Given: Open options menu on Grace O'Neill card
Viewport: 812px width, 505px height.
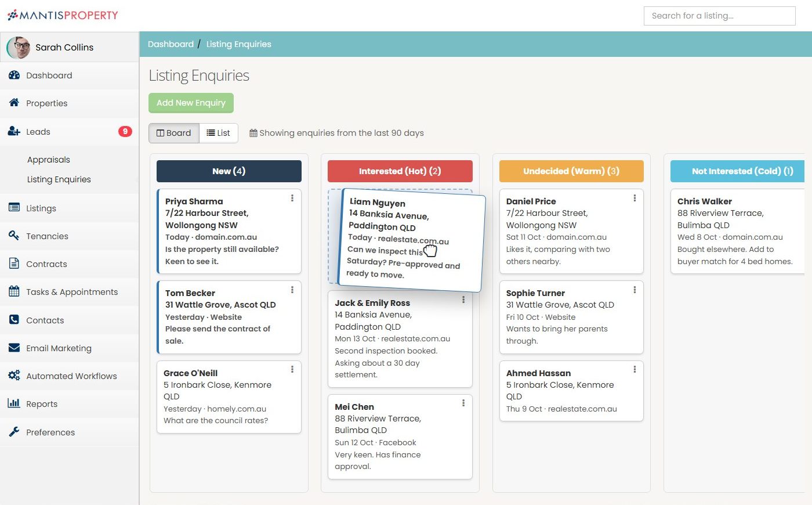Looking at the screenshot, I should pyautogui.click(x=292, y=369).
